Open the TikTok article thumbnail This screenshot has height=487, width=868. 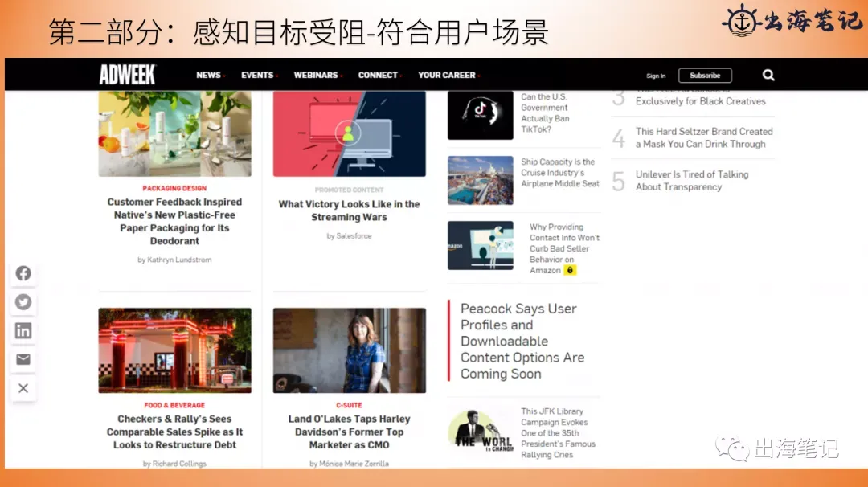pos(480,115)
